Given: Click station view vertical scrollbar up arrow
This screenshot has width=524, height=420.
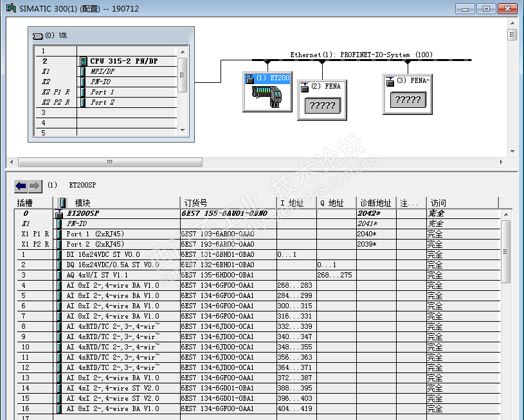Looking at the screenshot, I should pos(512,23).
